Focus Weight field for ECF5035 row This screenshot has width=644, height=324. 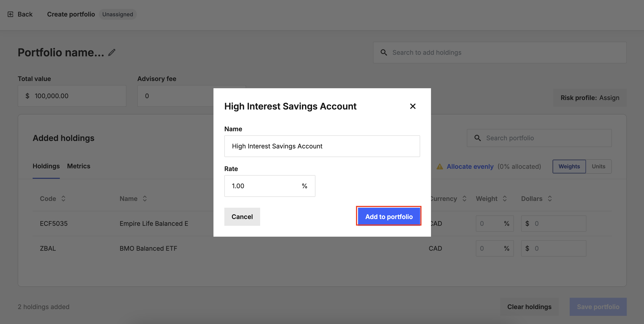coord(495,224)
